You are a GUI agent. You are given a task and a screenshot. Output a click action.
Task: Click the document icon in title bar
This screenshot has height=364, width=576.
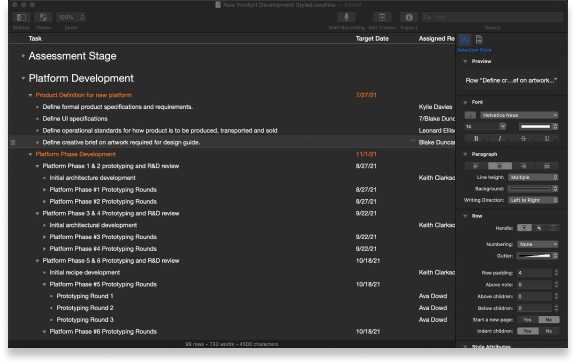pos(218,5)
